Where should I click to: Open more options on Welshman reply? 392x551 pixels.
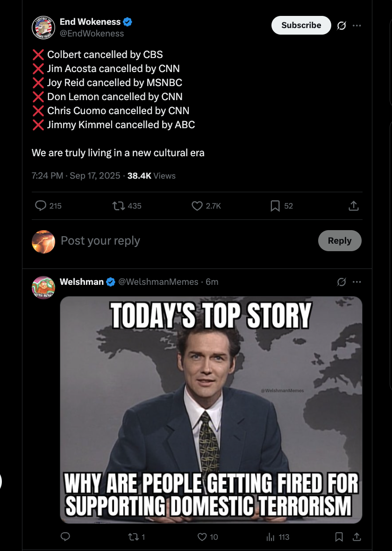(x=357, y=282)
